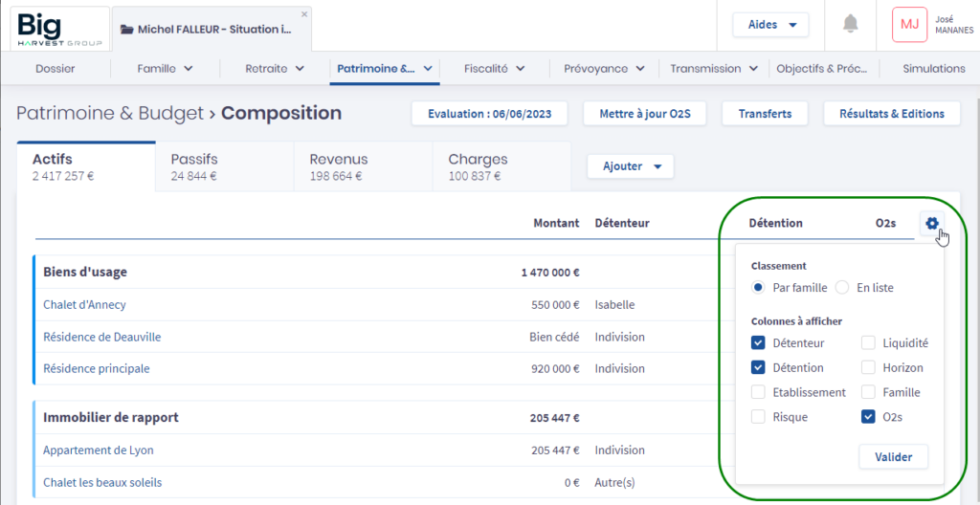Click the gear settings icon for columns
This screenshot has height=505, width=980.
(x=931, y=224)
